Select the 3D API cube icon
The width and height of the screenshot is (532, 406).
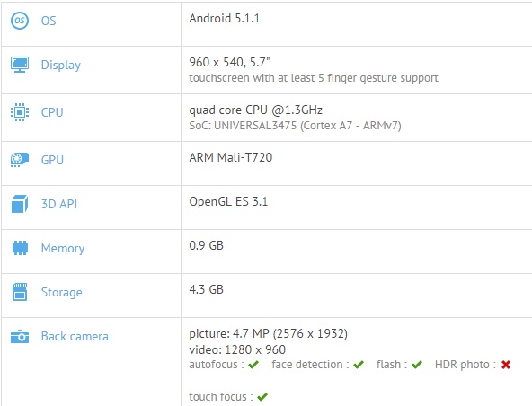tap(20, 204)
